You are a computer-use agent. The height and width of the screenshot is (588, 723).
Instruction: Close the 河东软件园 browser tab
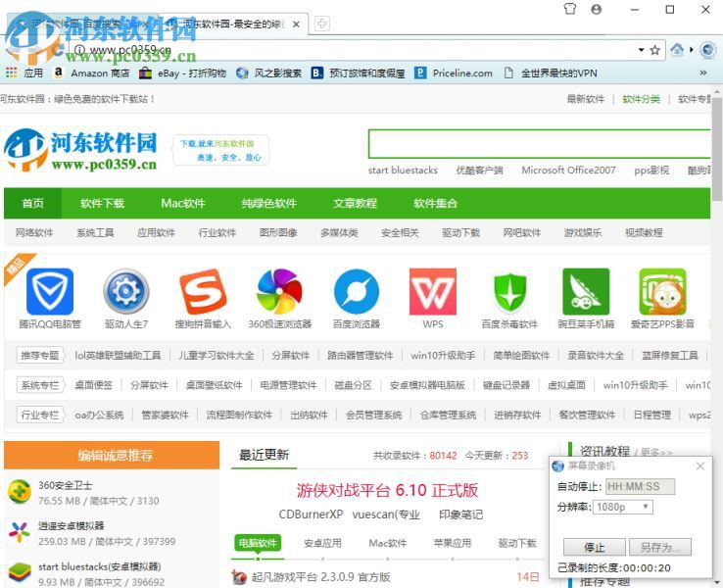(296, 24)
